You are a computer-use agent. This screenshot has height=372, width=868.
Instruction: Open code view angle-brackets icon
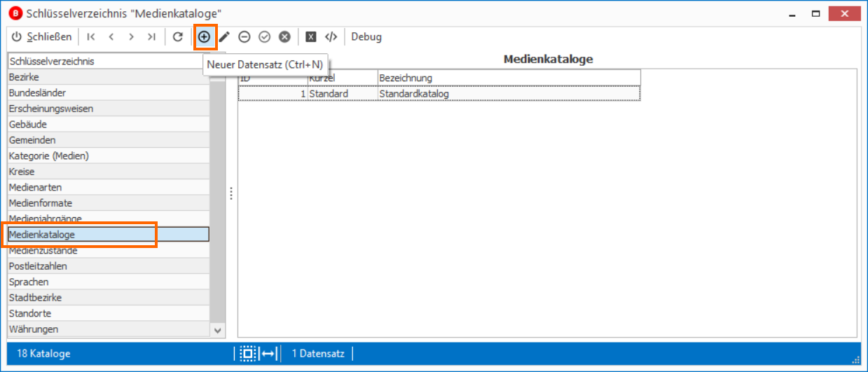[x=331, y=36]
